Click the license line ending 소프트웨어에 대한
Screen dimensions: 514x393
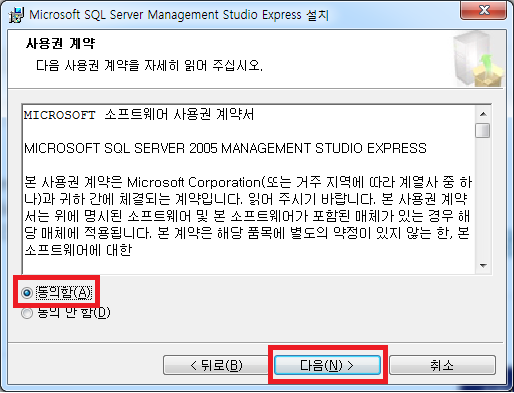(x=78, y=250)
